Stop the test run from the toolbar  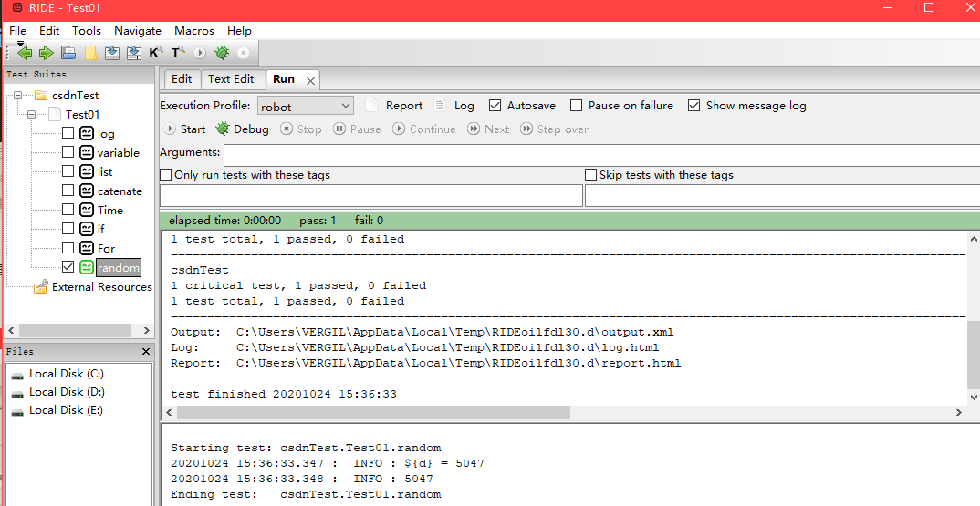pos(244,53)
